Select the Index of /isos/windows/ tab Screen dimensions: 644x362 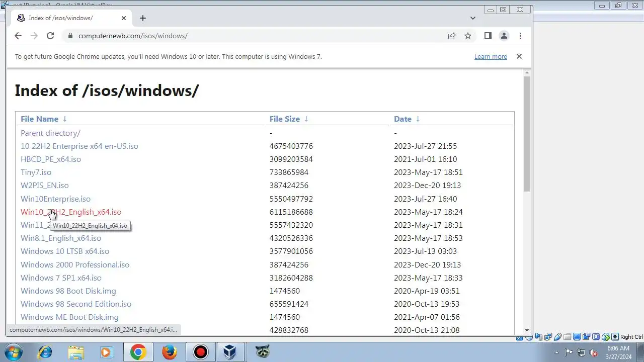(72, 18)
